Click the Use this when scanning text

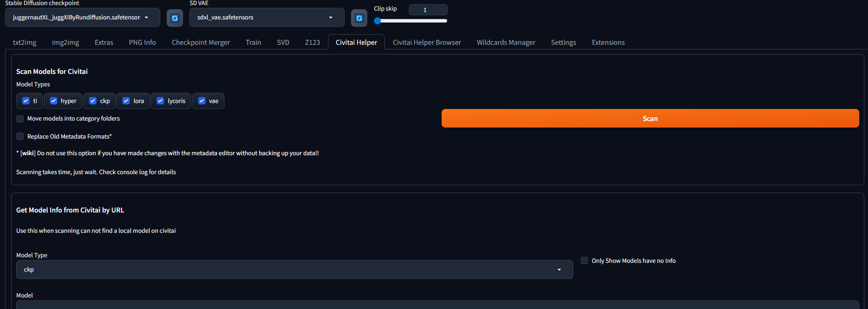point(96,231)
